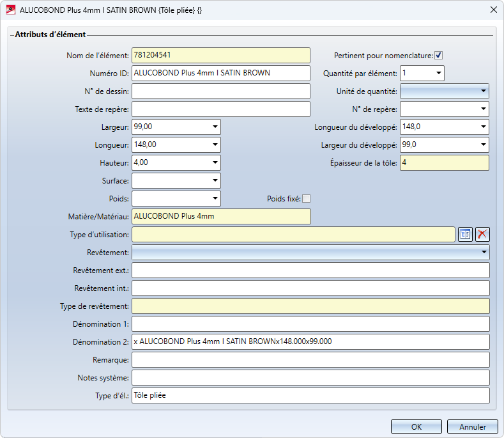Expand the Longueur du développé dropdown
Viewport: 504px width, 438px height.
[482, 127]
